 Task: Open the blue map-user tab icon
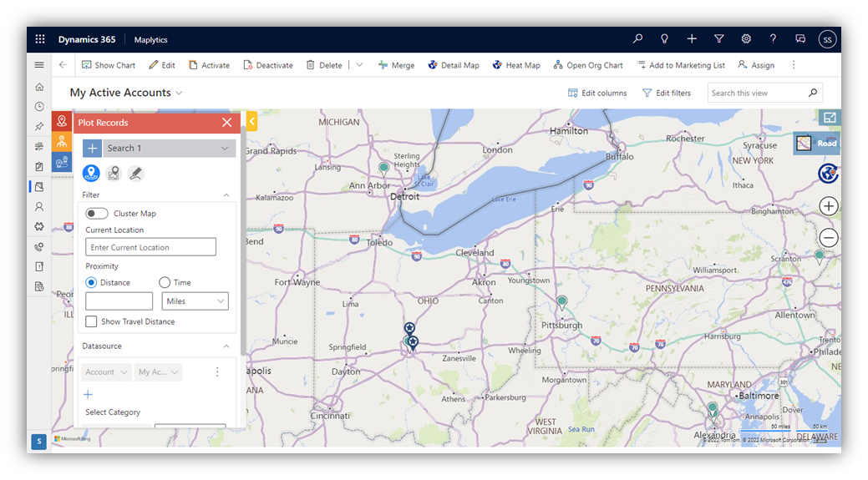tap(62, 161)
